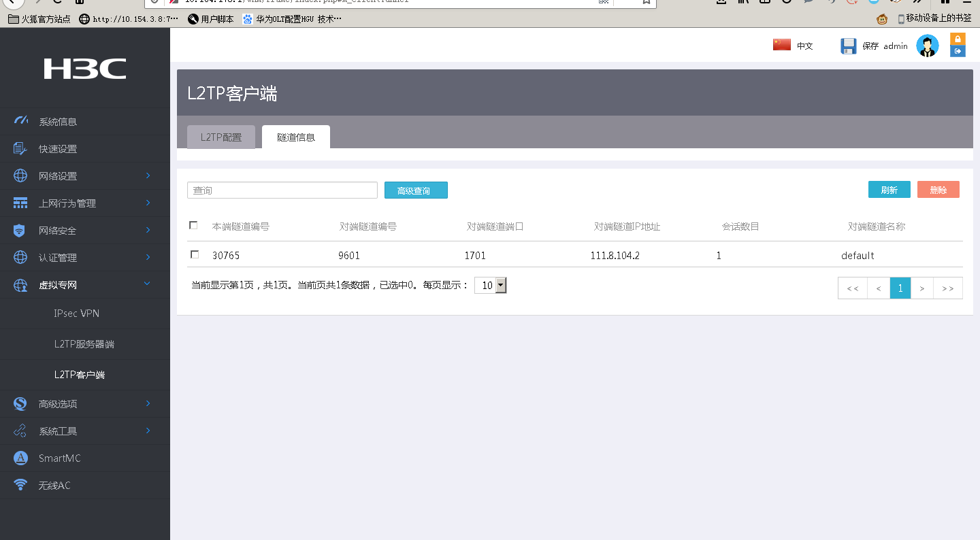The image size is (980, 540).
Task: Click the globe icon beside 认证管理
Action: tap(20, 257)
